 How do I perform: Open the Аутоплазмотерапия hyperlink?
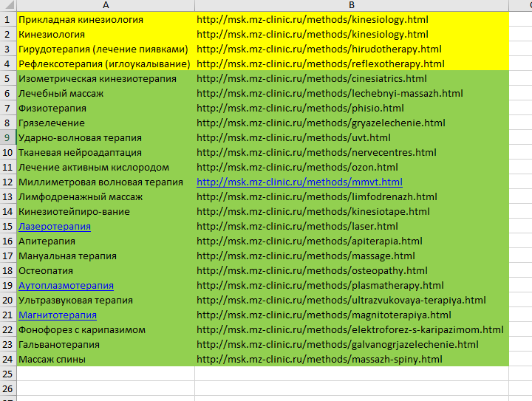pyautogui.click(x=66, y=286)
